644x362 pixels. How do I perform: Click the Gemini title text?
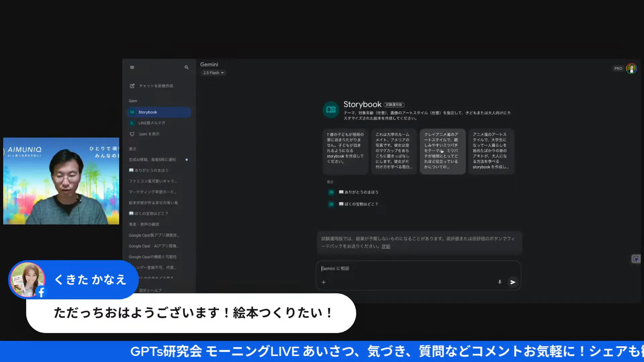click(209, 64)
